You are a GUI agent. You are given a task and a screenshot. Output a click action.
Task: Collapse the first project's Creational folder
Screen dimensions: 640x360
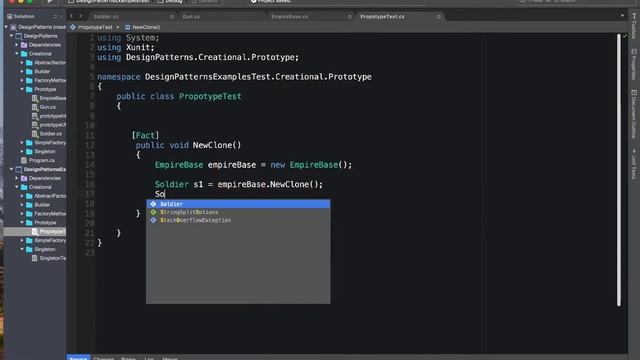tap(17, 53)
